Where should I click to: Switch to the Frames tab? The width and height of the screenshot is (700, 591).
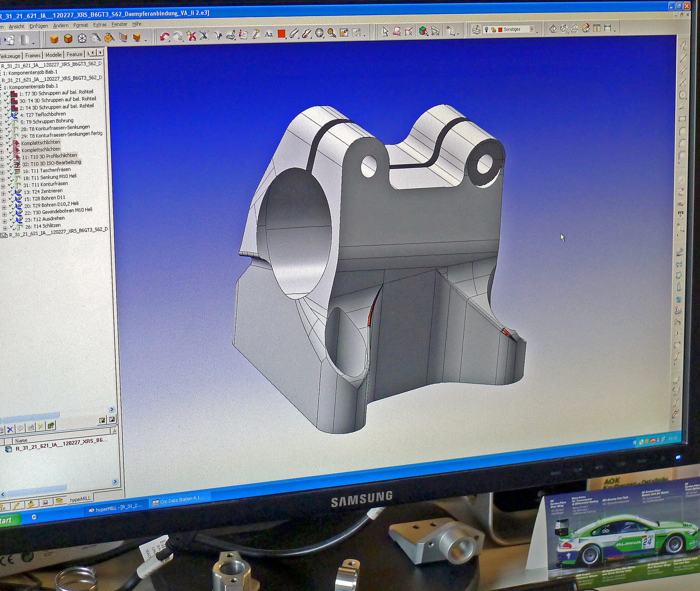click(x=33, y=55)
